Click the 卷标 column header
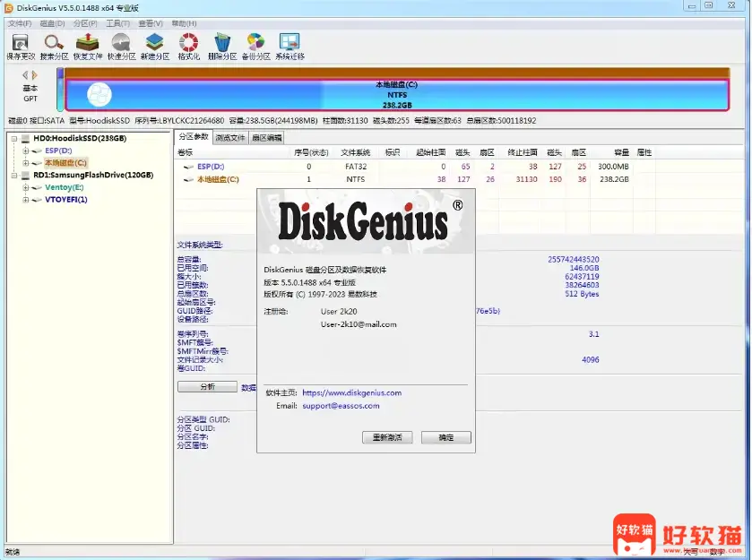This screenshot has height=560, width=752. pyautogui.click(x=186, y=152)
